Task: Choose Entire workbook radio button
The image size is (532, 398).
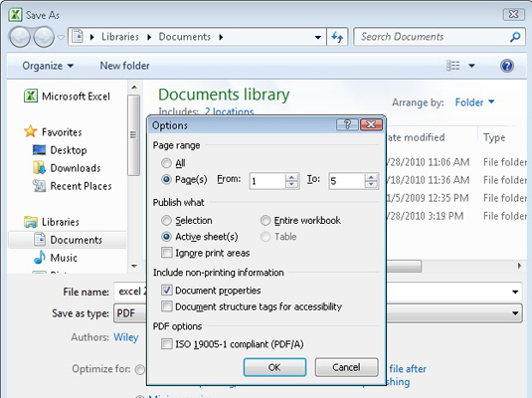Action: [265, 221]
